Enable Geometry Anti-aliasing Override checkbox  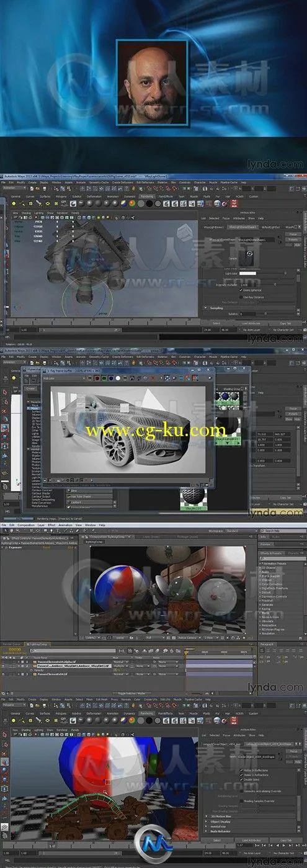(x=241, y=791)
